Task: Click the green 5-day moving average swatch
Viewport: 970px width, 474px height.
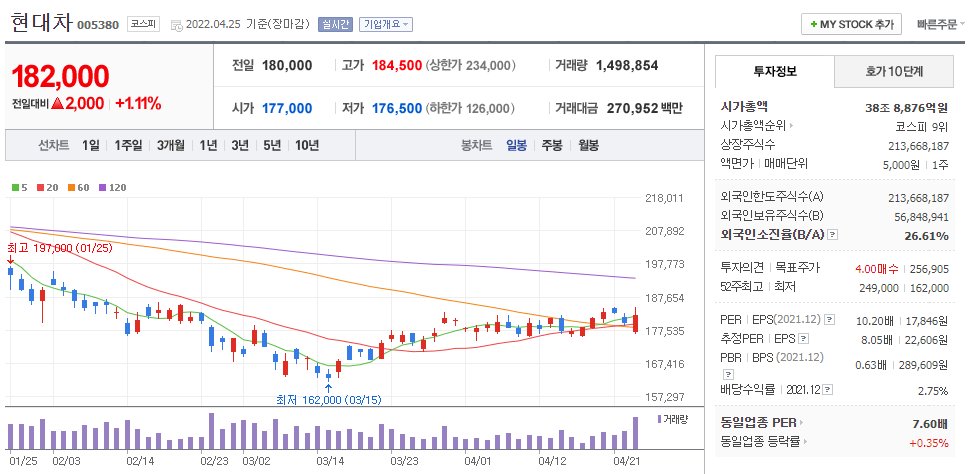Action: click(x=15, y=187)
